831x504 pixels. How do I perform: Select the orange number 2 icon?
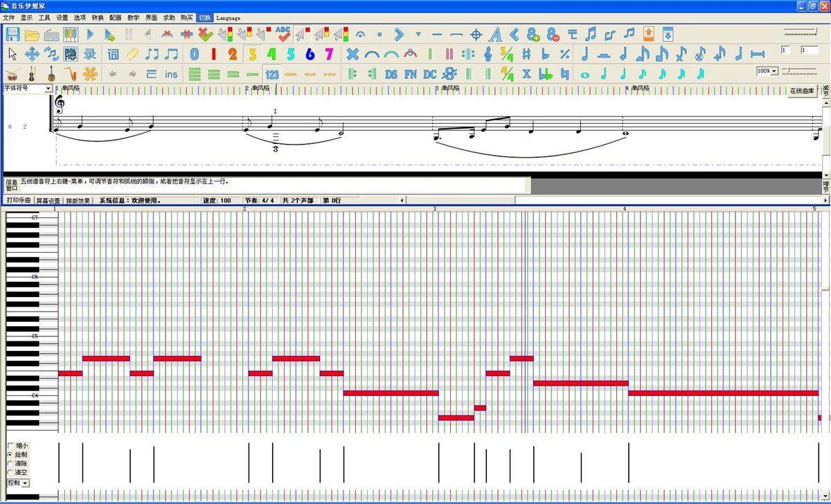[x=233, y=54]
